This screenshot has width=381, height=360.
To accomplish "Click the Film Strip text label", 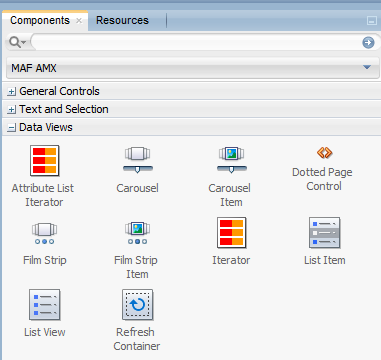I will (45, 260).
